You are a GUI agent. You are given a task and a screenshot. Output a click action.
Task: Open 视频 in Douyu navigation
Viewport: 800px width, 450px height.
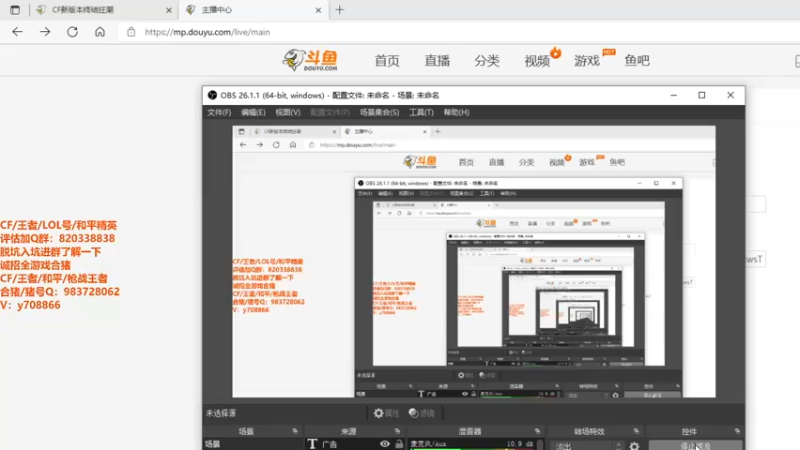pos(537,61)
